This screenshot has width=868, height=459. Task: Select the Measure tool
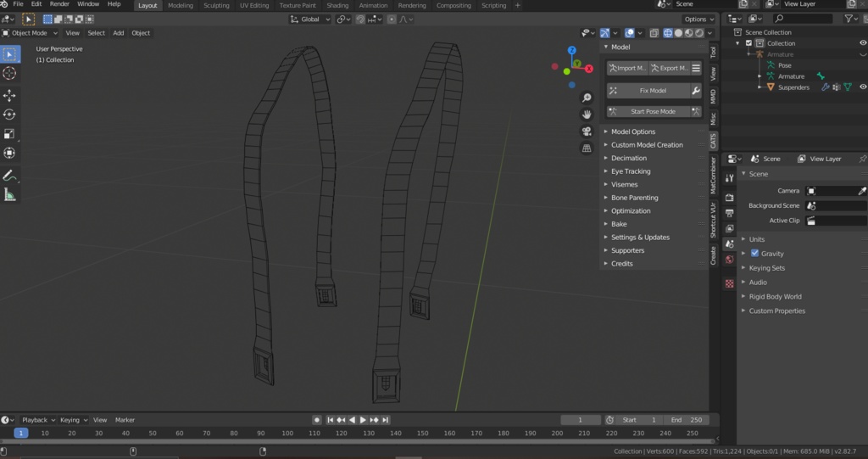click(10, 194)
